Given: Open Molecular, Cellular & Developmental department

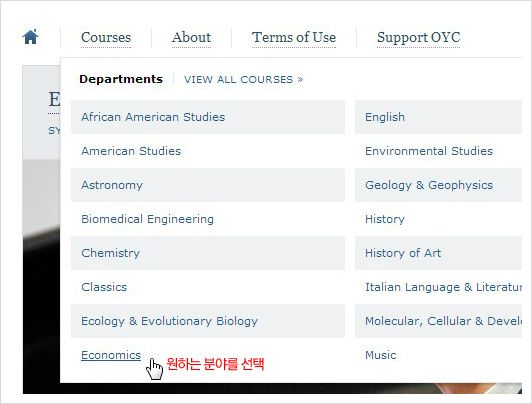Looking at the screenshot, I should tap(438, 321).
